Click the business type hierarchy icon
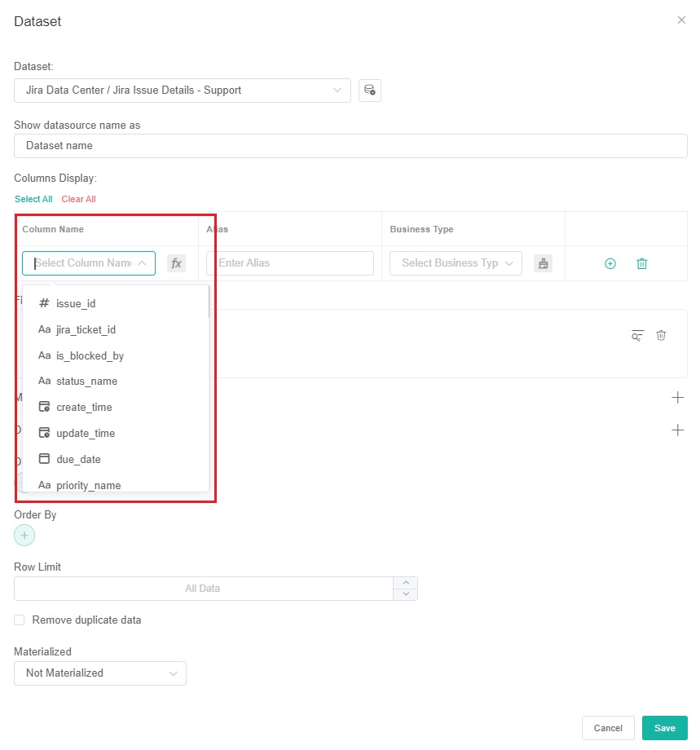This screenshot has width=700, height=750. (544, 263)
